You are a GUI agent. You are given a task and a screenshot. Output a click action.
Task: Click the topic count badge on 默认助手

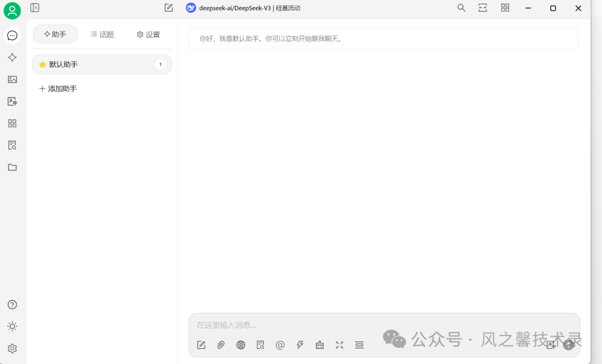point(161,65)
